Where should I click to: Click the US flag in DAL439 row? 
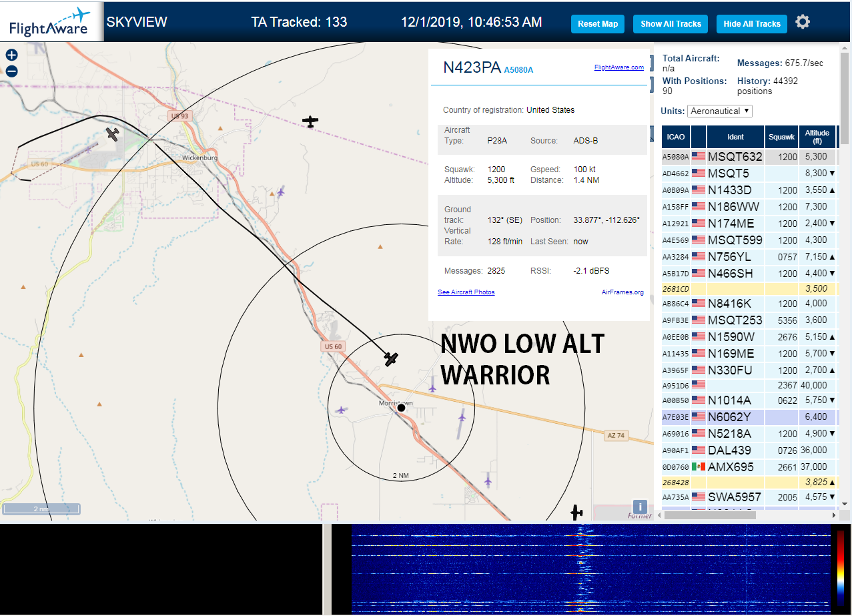pyautogui.click(x=699, y=450)
